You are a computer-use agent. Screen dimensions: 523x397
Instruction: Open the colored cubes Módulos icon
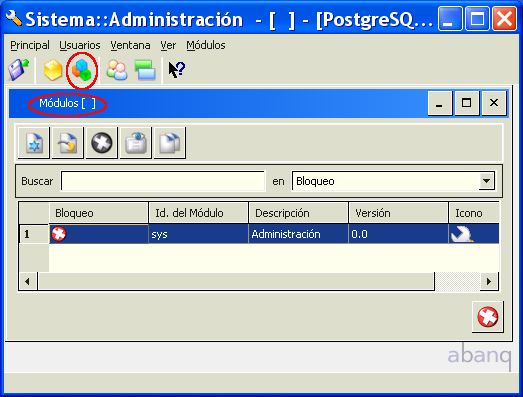point(82,70)
